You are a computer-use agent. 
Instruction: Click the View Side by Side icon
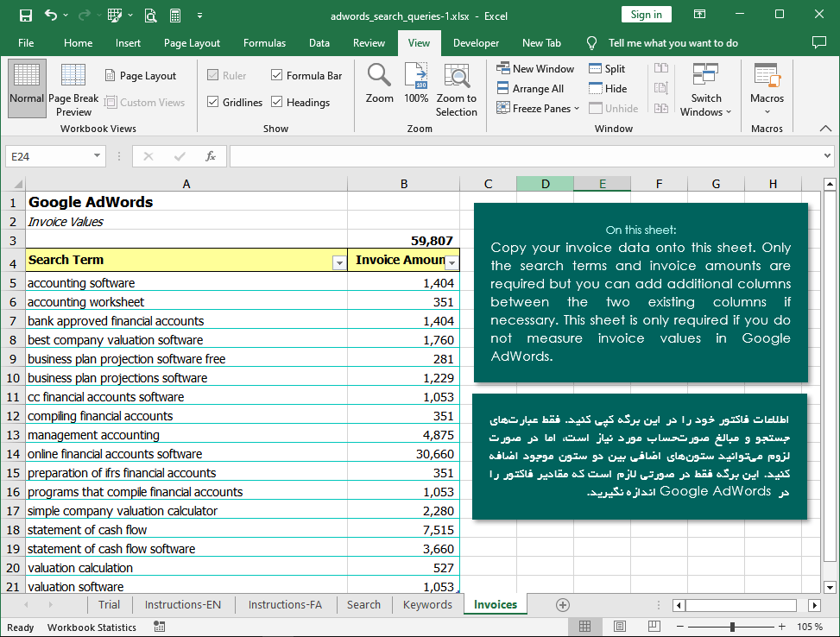(661, 68)
